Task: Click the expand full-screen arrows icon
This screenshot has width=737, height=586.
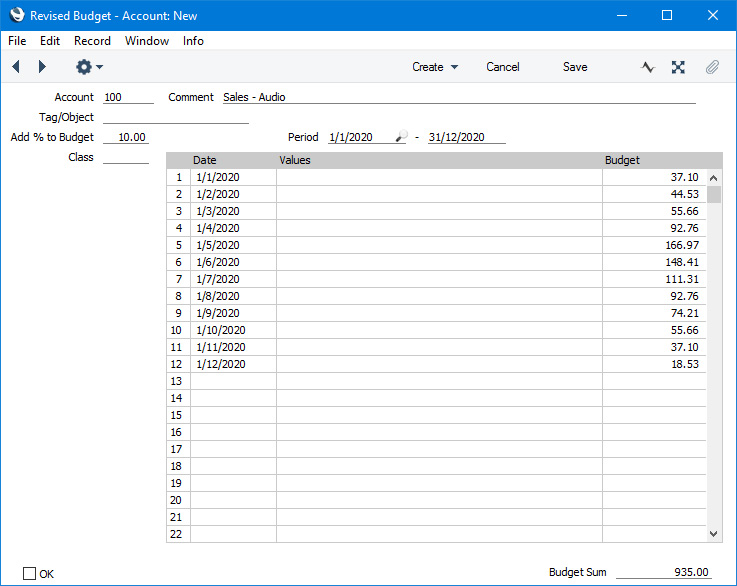Action: click(x=678, y=67)
